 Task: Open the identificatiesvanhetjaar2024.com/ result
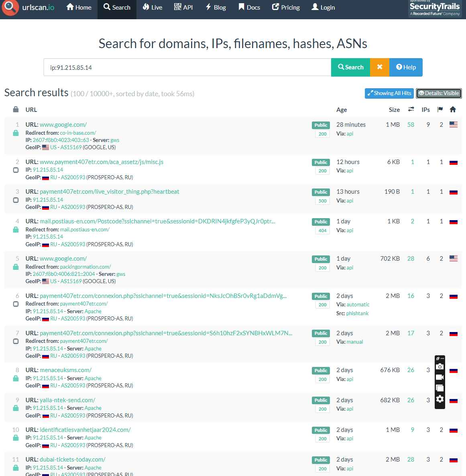click(x=85, y=430)
